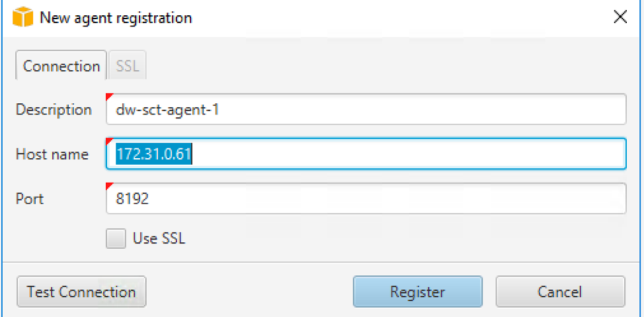
Task: Switch to the Connection tab
Action: (61, 66)
